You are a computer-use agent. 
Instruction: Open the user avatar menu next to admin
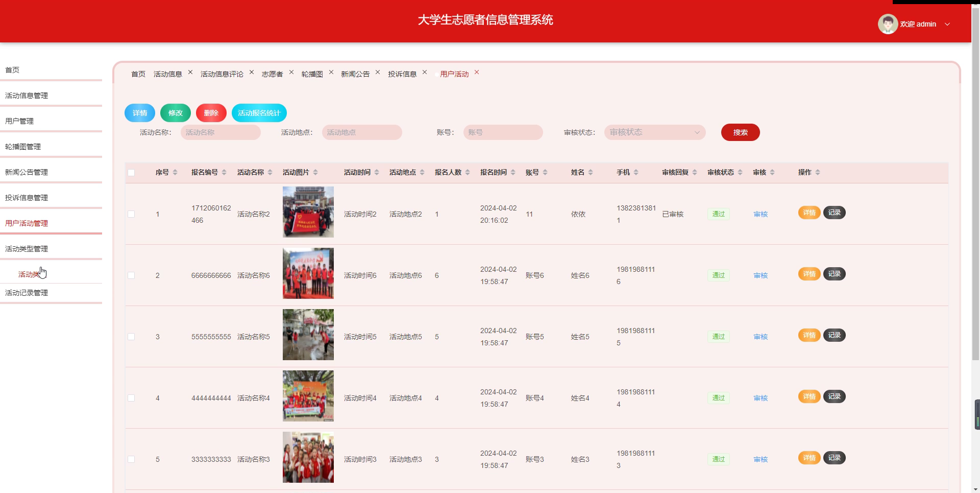[x=888, y=24]
